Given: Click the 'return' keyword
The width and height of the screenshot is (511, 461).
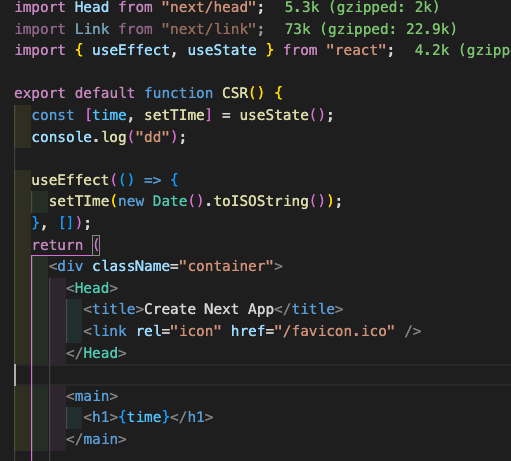Looking at the screenshot, I should (57, 245).
